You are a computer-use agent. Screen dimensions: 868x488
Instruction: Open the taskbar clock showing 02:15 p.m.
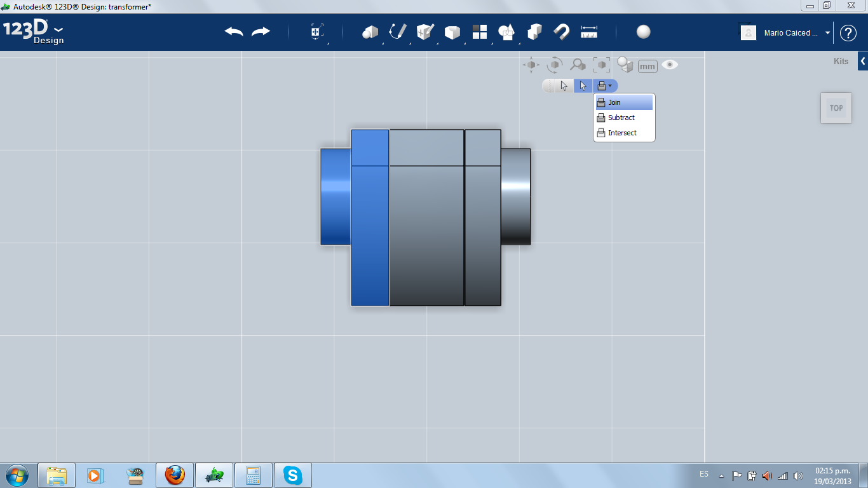point(832,476)
